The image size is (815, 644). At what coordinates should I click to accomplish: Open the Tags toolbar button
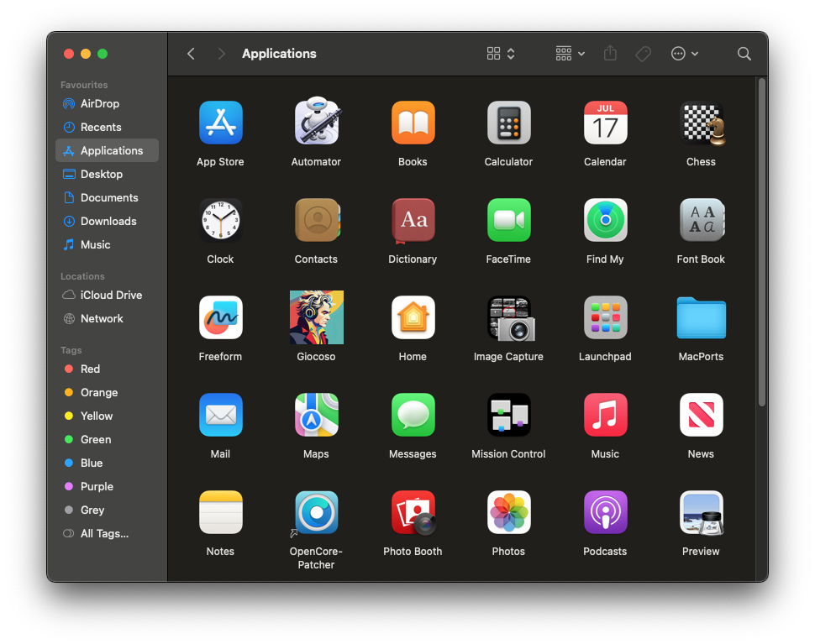[643, 53]
